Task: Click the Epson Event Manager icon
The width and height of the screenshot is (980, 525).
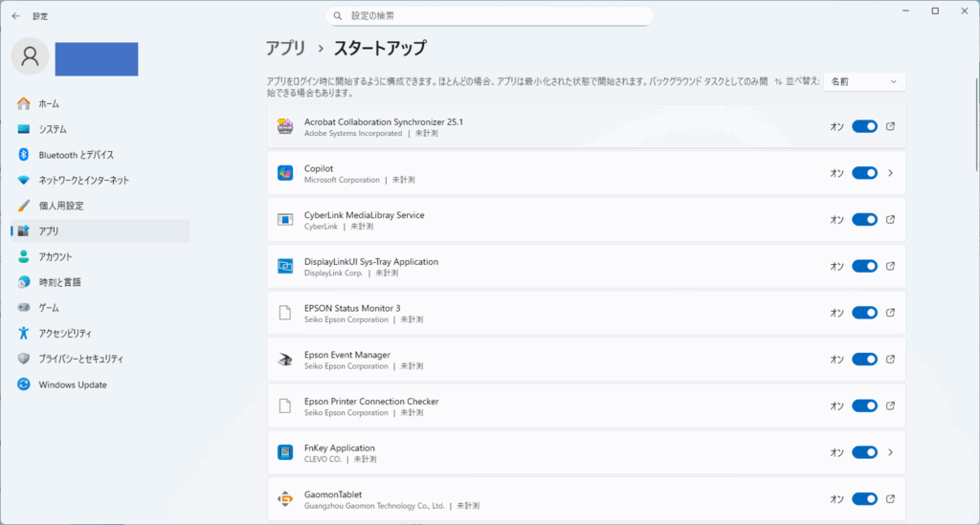Action: pyautogui.click(x=284, y=360)
